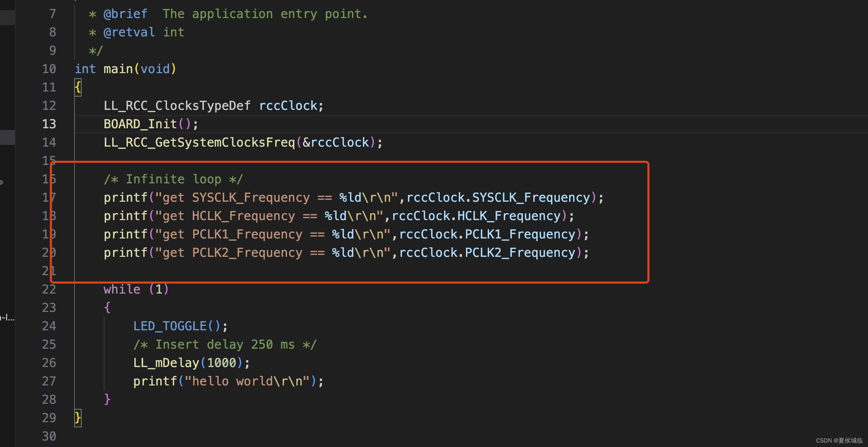Screen dimensions: 868x447
Task: Click line number 10 in the gutter
Action: click(x=49, y=69)
